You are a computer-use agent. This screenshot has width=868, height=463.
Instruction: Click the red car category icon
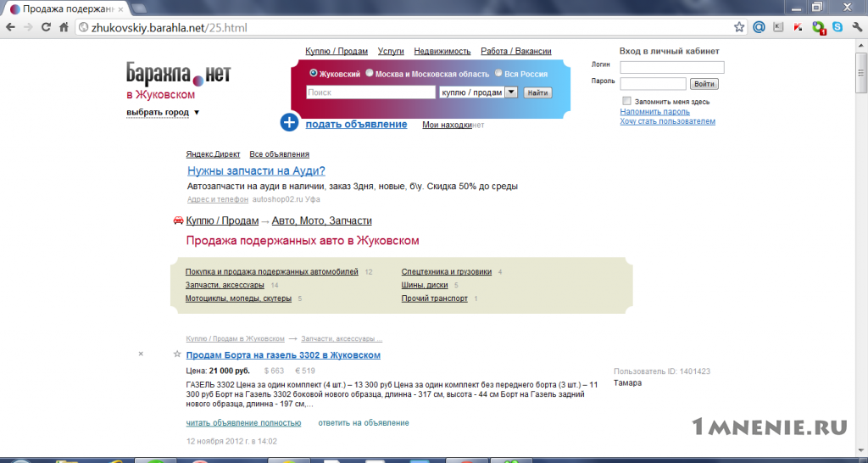[x=178, y=220]
